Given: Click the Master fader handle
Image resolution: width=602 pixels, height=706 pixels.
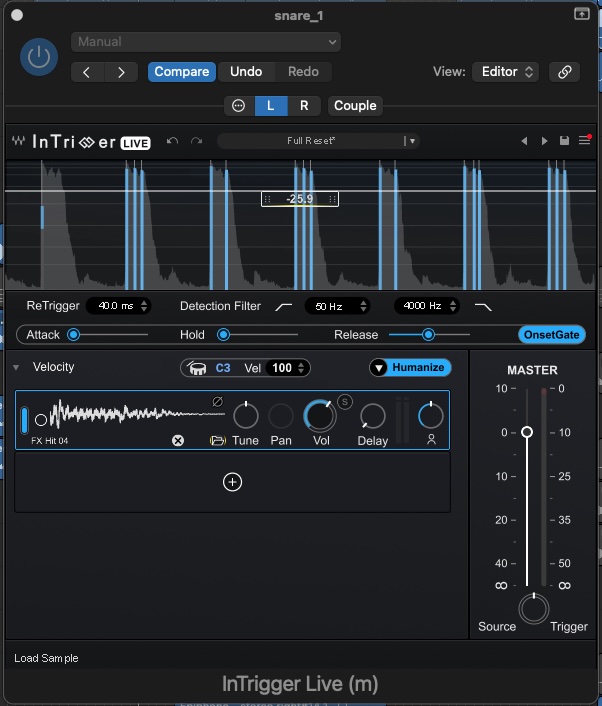Looking at the screenshot, I should pyautogui.click(x=527, y=432).
